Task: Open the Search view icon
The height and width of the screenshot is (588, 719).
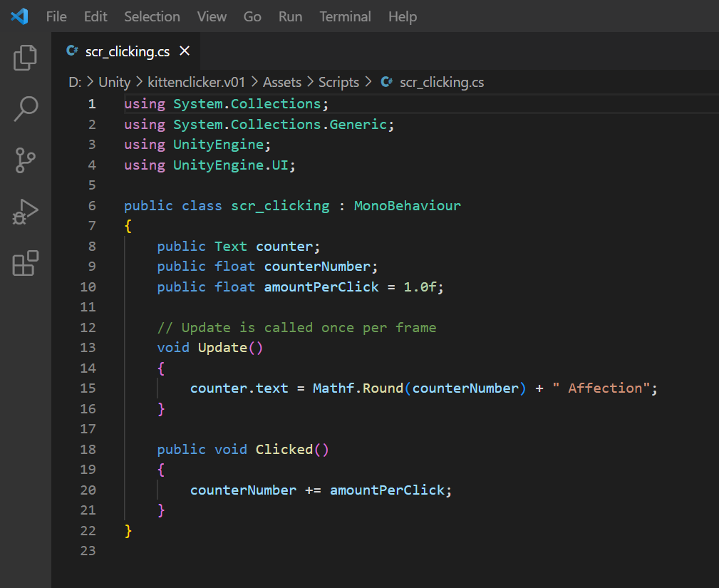Action: pyautogui.click(x=26, y=109)
